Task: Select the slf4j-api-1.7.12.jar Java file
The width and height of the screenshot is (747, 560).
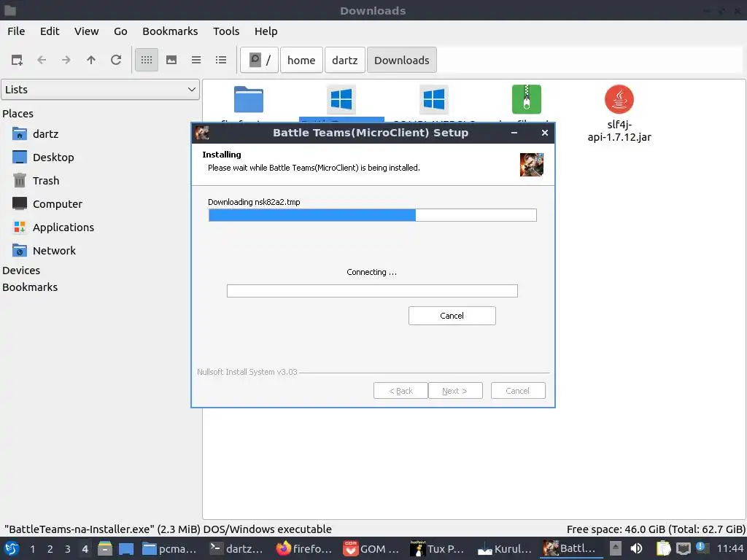Action: coord(619,99)
